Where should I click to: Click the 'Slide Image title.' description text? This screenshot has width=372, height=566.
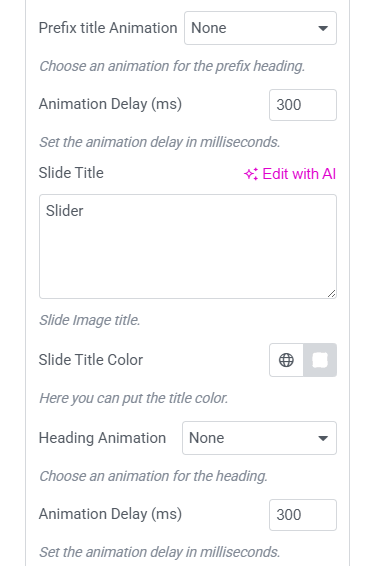[x=90, y=320]
